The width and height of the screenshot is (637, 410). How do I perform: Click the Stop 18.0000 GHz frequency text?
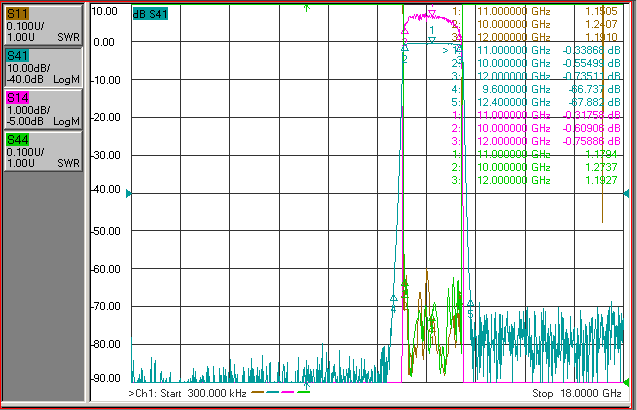pyautogui.click(x=577, y=393)
